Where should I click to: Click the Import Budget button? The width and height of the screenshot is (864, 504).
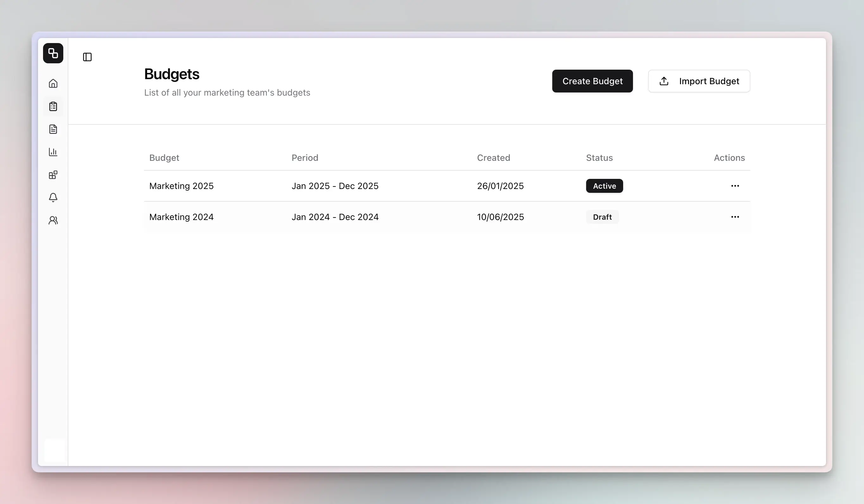[699, 81]
